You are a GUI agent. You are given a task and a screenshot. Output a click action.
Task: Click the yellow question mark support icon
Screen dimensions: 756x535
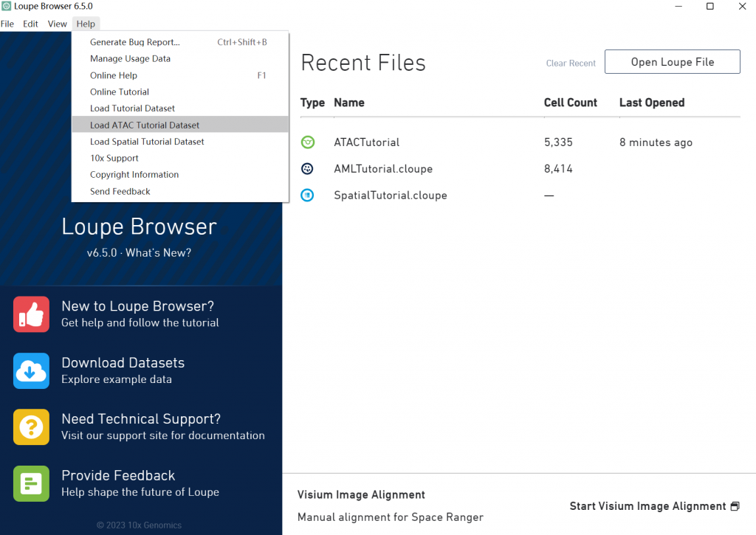pos(31,427)
